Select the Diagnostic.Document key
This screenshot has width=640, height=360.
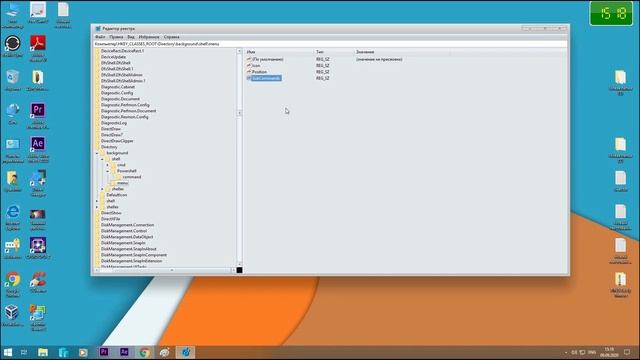120,99
